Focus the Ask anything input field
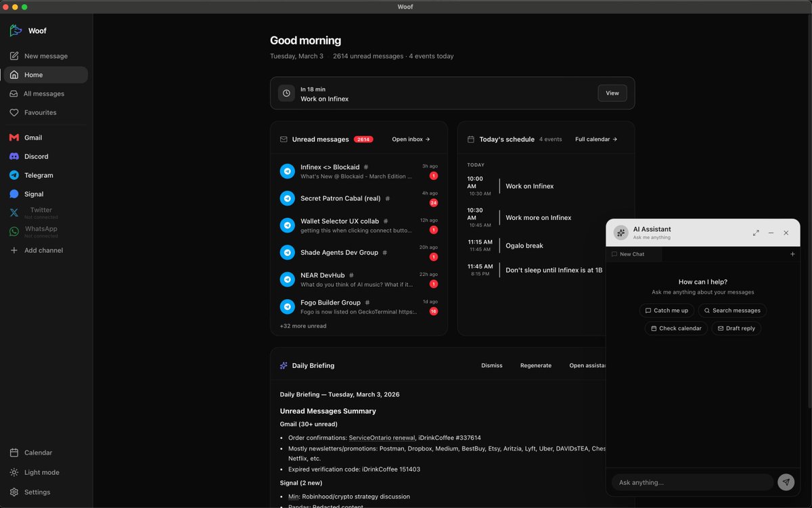 692,482
